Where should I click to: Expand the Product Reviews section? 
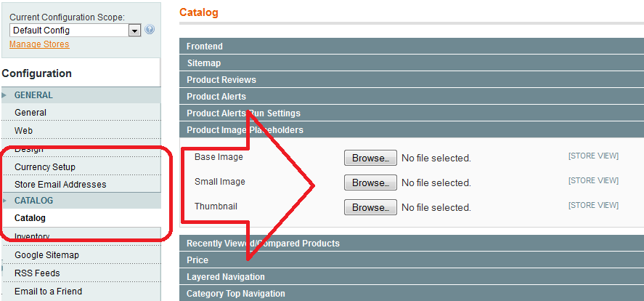(221, 80)
